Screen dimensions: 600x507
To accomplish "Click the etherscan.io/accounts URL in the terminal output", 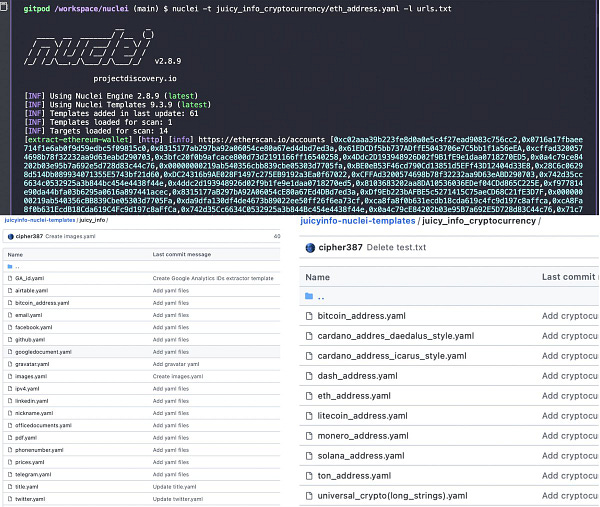I will [x=261, y=140].
